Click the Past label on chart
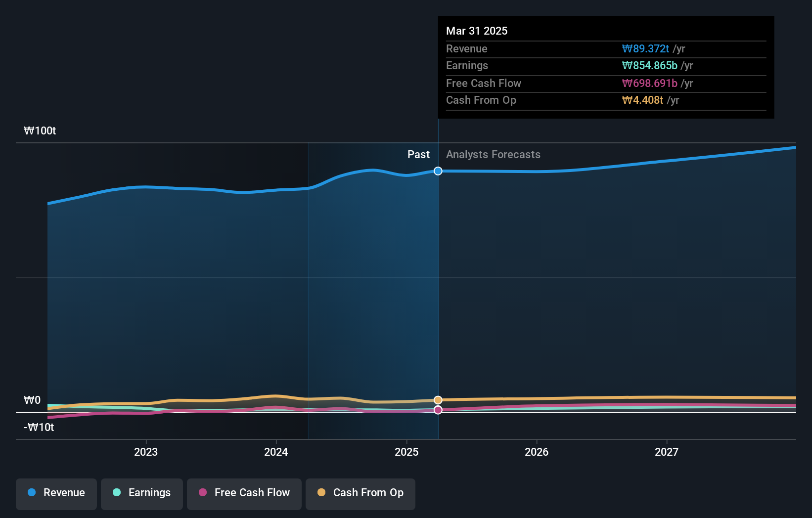812x518 pixels. coord(418,155)
